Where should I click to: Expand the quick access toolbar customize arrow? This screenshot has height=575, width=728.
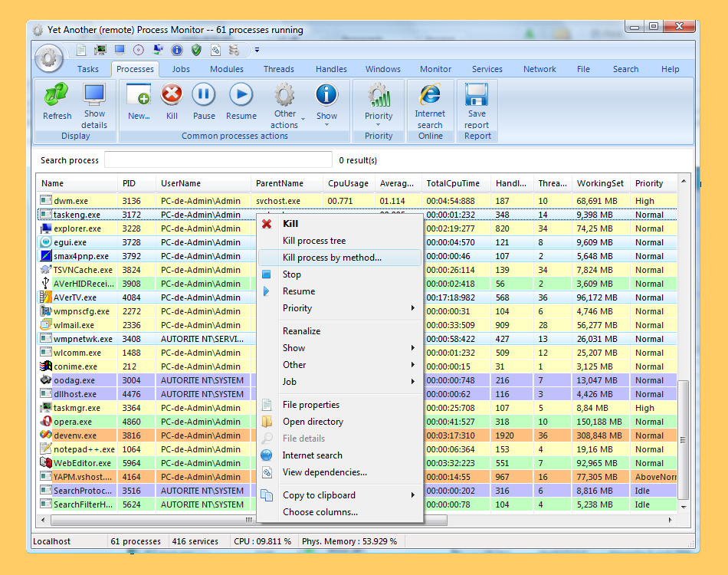click(x=257, y=50)
